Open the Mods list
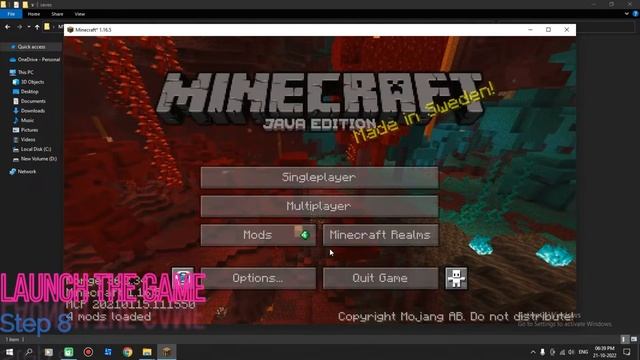The image size is (640, 360). 258,235
